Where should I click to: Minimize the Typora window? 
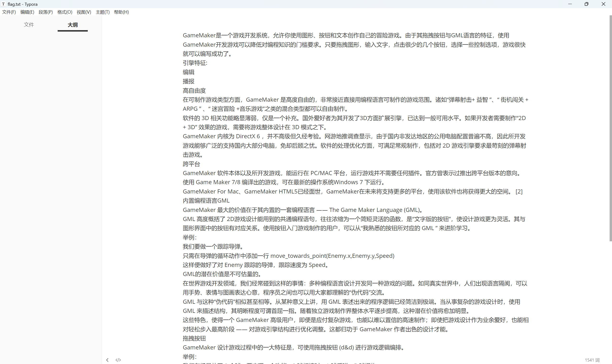(570, 4)
